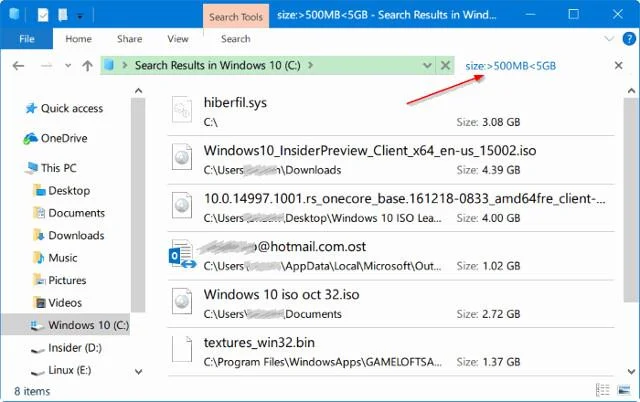Click the disc icon of Windows 10 iso oct 32.iso
640x402 pixels.
point(182,301)
